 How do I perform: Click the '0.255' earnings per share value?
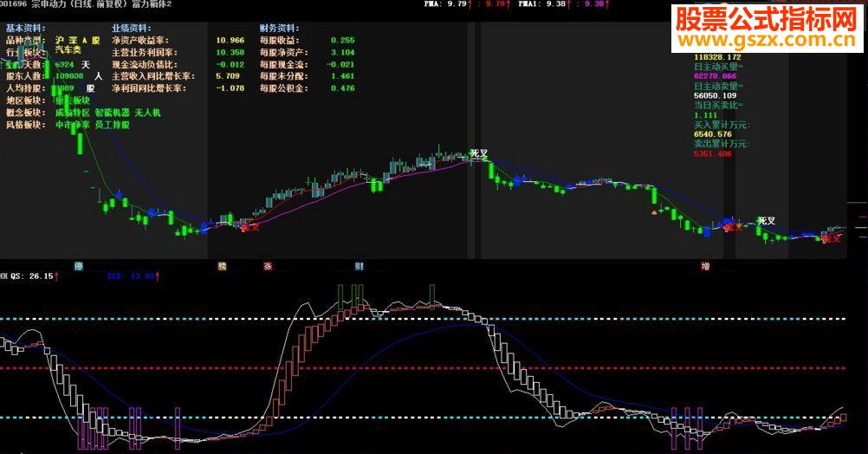(343, 40)
